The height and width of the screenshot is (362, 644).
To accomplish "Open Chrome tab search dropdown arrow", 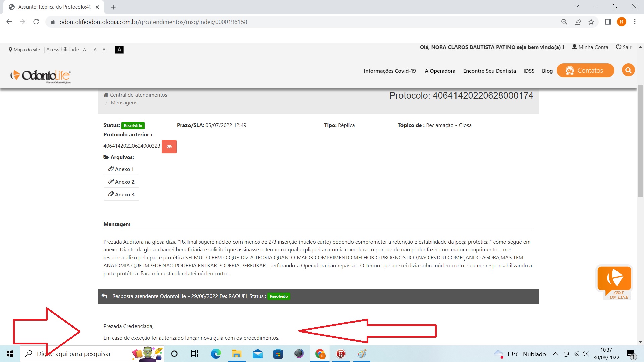I will click(x=576, y=6).
